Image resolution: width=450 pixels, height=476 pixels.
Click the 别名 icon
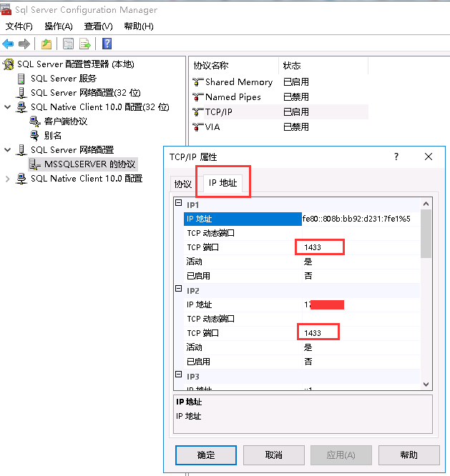click(x=34, y=135)
